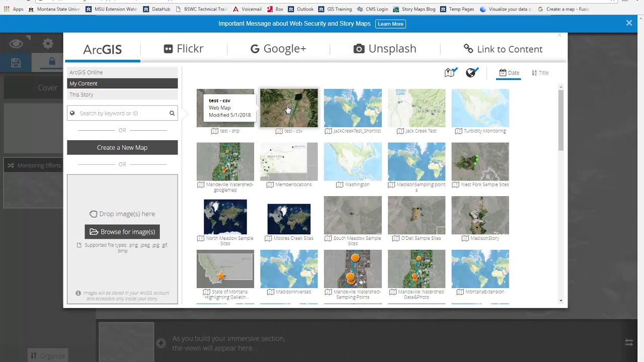Select the test - csv map thumbnail

click(x=289, y=108)
